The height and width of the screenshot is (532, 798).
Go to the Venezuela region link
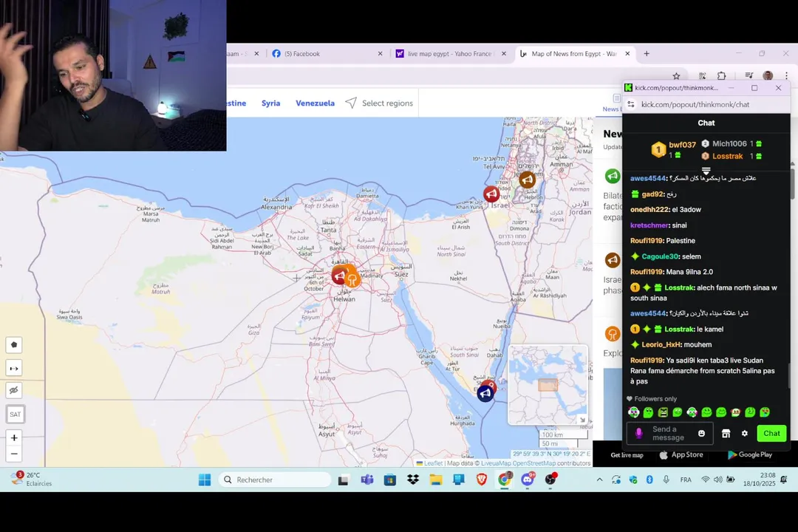315,103
